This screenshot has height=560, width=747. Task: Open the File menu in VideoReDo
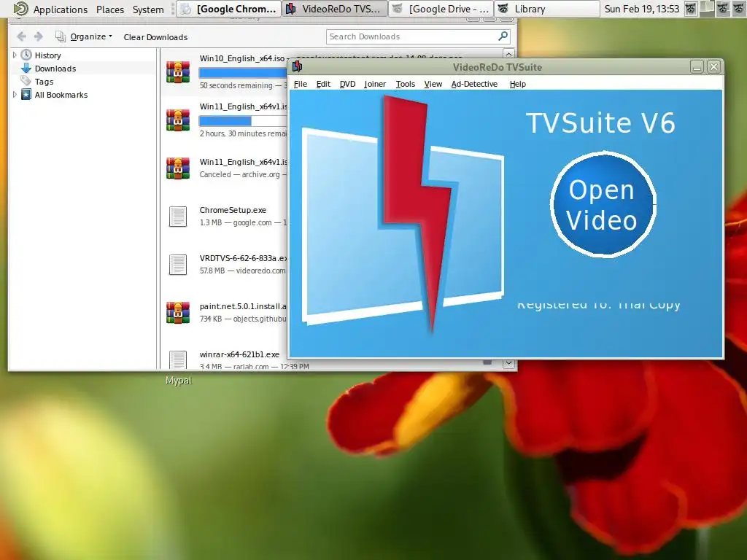300,84
